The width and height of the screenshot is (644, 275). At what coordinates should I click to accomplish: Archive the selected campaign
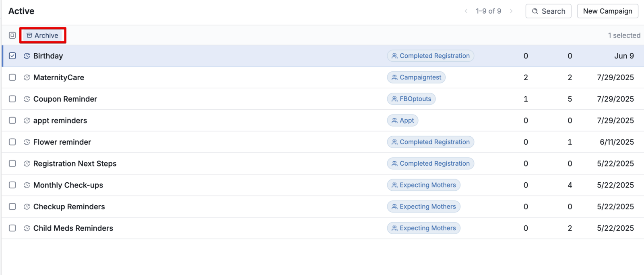pos(43,35)
